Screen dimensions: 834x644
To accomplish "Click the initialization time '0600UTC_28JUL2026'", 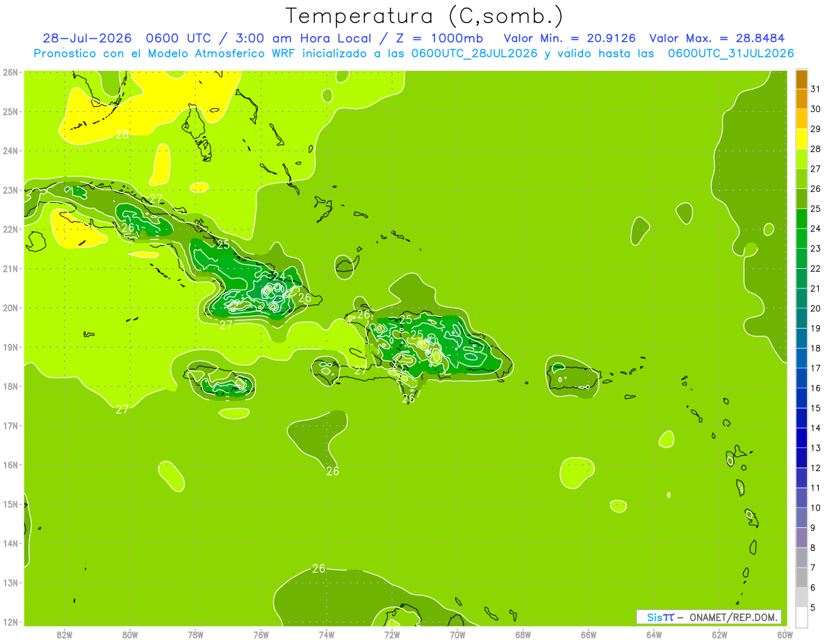I will [x=475, y=53].
